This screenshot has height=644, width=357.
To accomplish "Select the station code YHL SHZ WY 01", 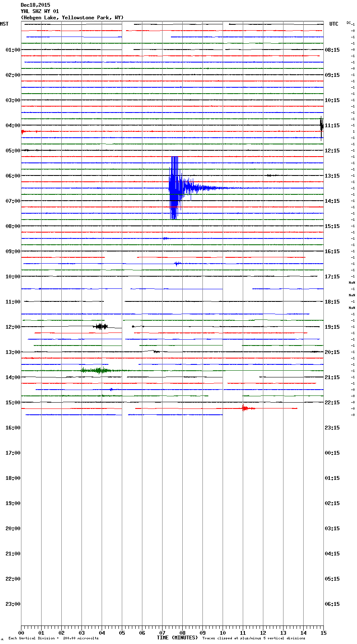I will click(x=40, y=11).
